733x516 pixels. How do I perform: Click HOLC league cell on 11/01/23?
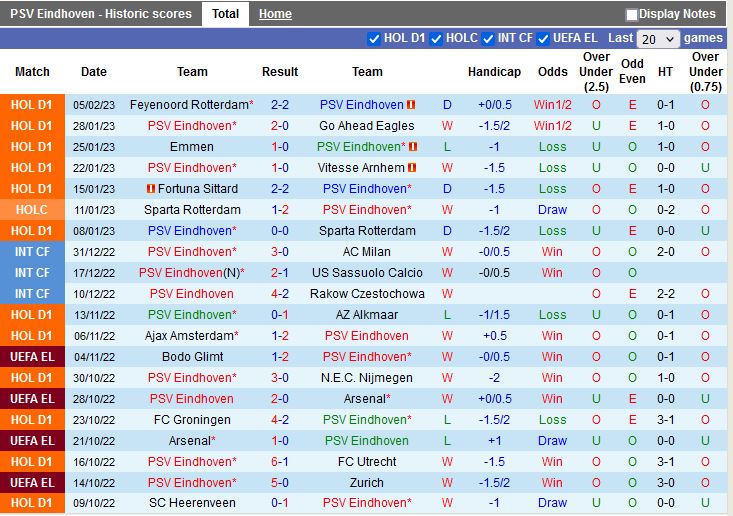pos(32,210)
